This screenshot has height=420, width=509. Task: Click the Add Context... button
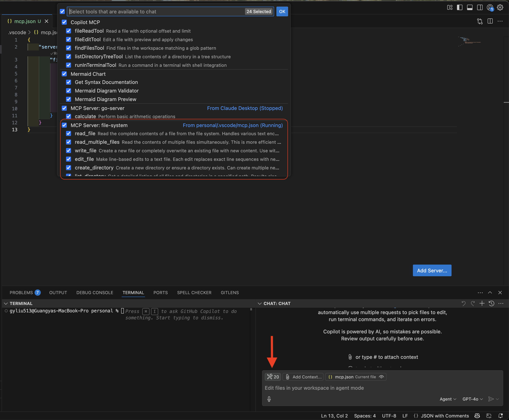click(x=303, y=377)
